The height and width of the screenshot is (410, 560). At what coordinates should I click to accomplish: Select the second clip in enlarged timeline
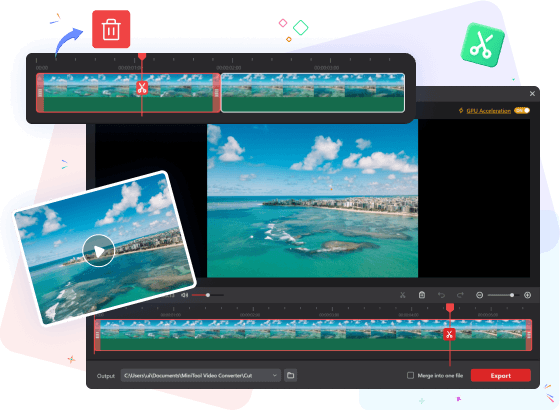click(x=313, y=93)
